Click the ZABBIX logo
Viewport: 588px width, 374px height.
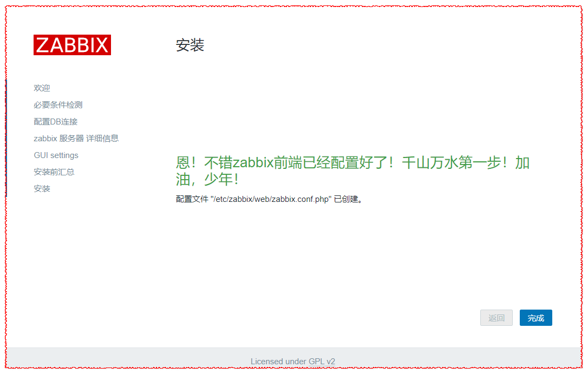click(72, 45)
